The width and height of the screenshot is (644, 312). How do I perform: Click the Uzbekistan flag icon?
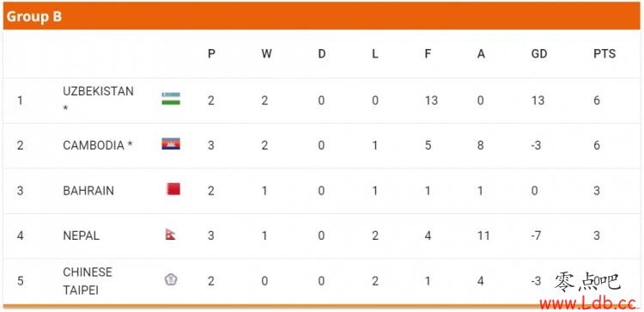171,99
